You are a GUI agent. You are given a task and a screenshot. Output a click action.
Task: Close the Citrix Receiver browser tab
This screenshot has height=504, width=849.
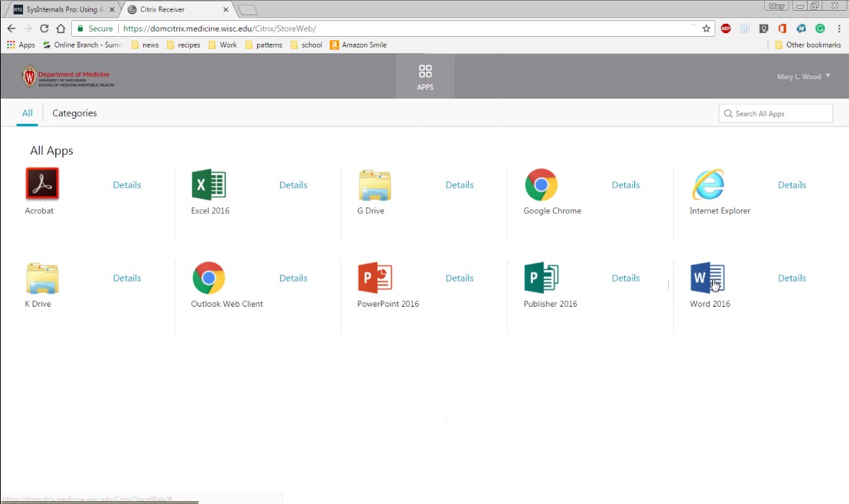click(226, 10)
